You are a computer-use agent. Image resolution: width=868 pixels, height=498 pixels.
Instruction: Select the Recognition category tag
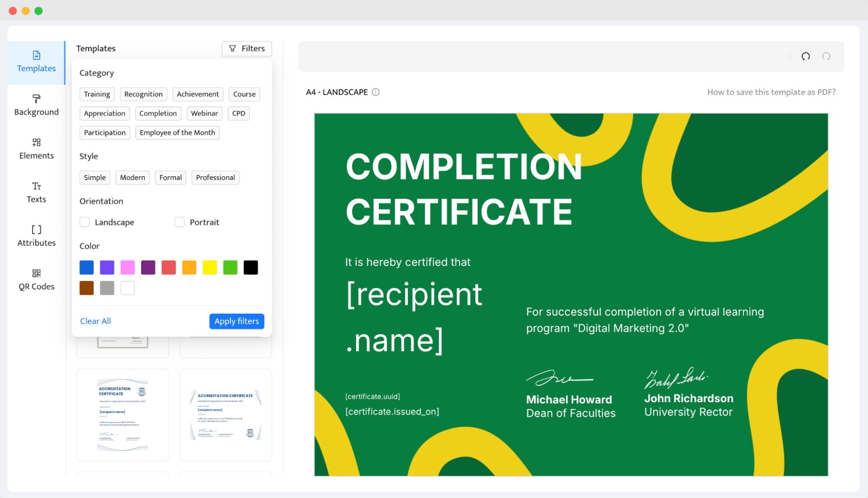click(143, 94)
